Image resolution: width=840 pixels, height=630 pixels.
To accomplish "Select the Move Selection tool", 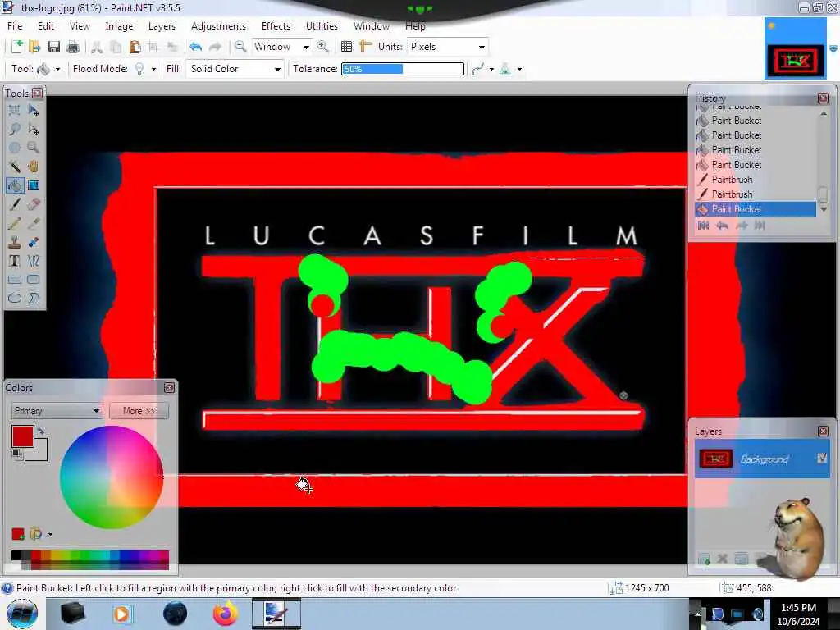I will tap(34, 129).
